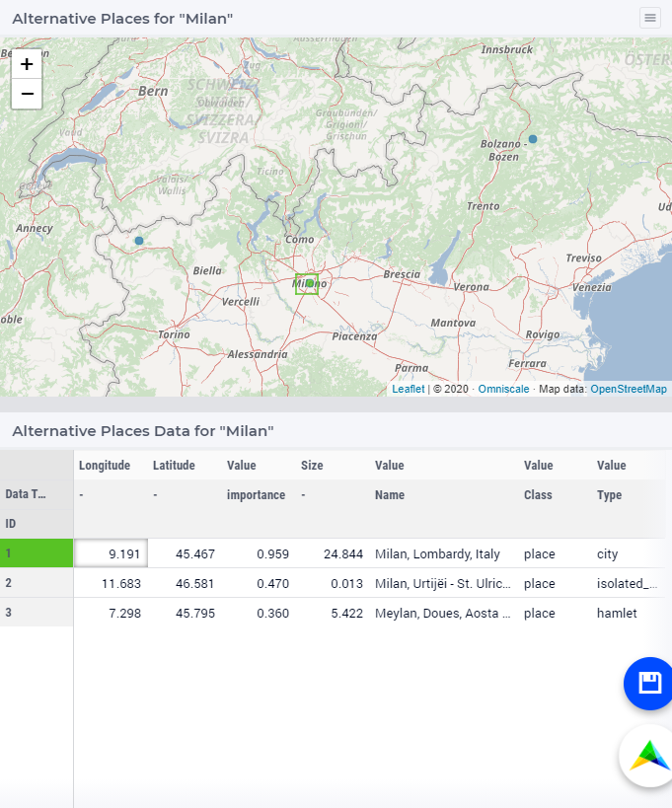672x808 pixels.
Task: Click the importance sub-header
Action: (257, 495)
